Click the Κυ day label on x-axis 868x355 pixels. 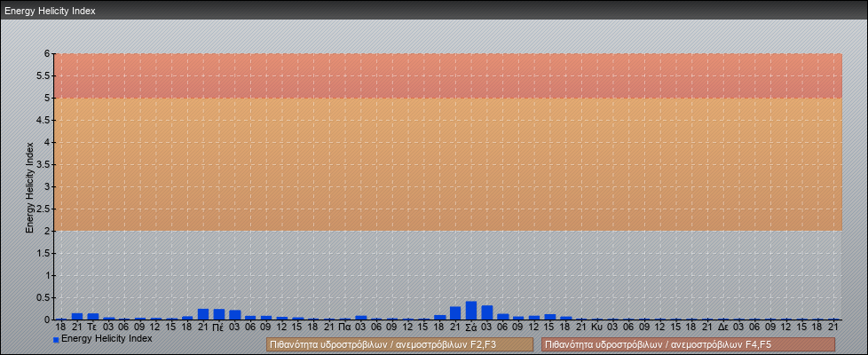pyautogui.click(x=596, y=327)
